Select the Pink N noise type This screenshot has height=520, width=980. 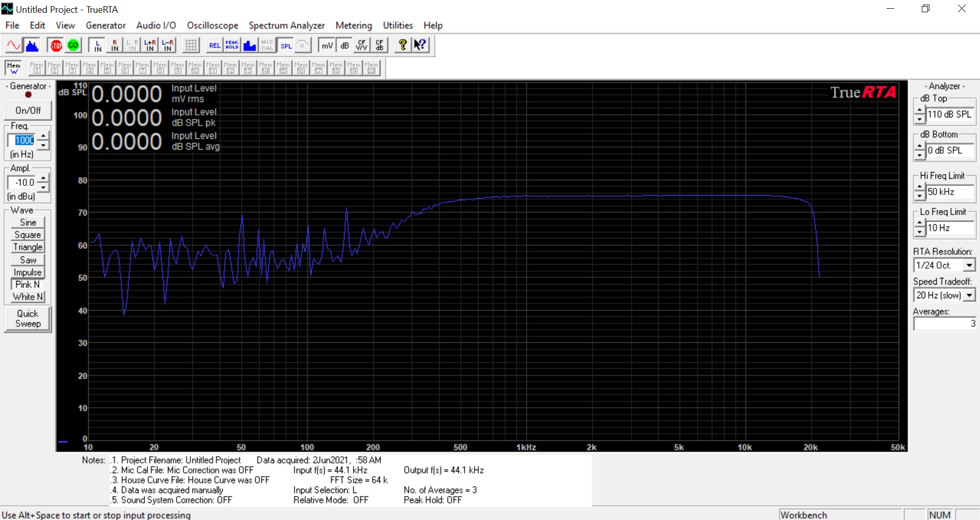28,285
